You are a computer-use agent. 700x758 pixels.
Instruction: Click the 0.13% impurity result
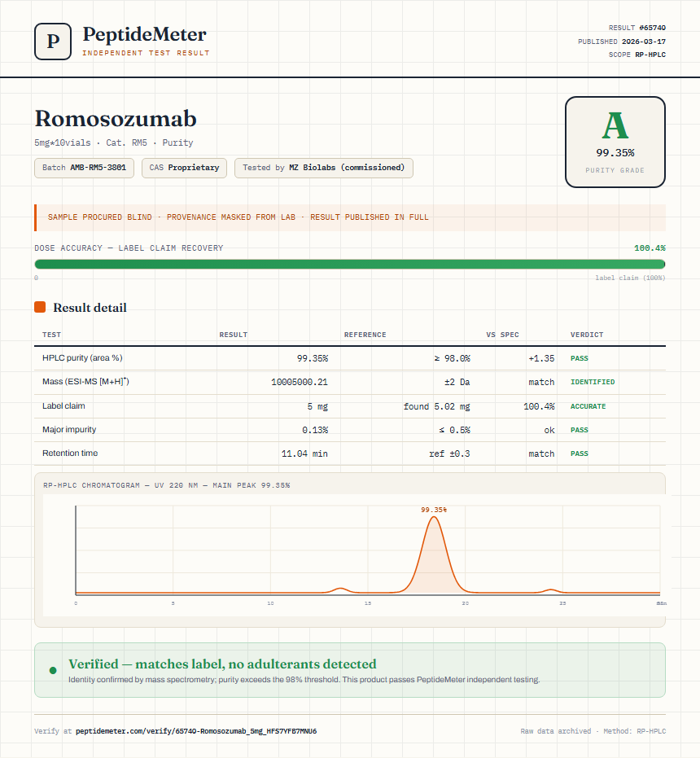(315, 430)
